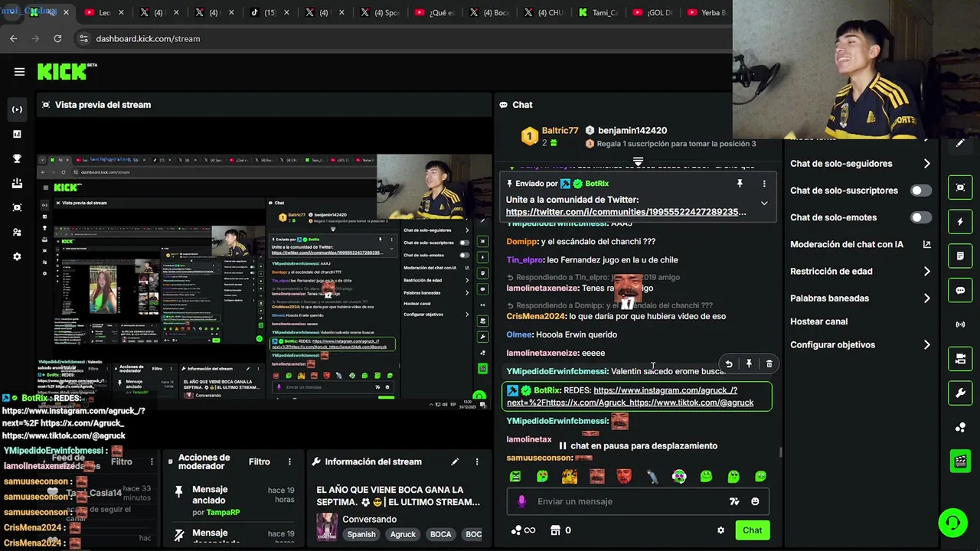Open the hamburger menu beside the Kick logo
The image size is (980, 551).
pos(19,72)
